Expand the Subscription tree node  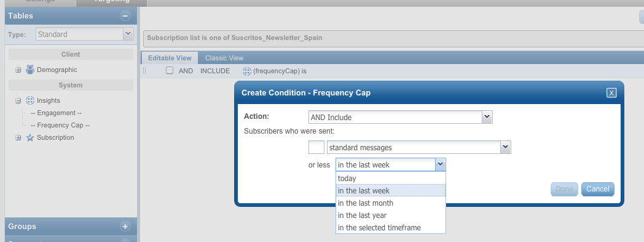point(18,138)
